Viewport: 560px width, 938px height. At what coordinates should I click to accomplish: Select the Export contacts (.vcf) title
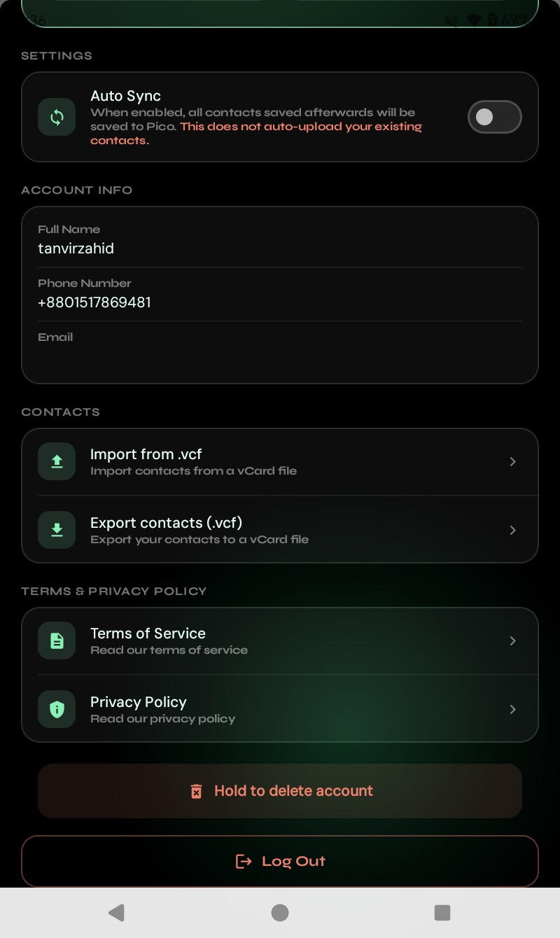click(x=167, y=522)
